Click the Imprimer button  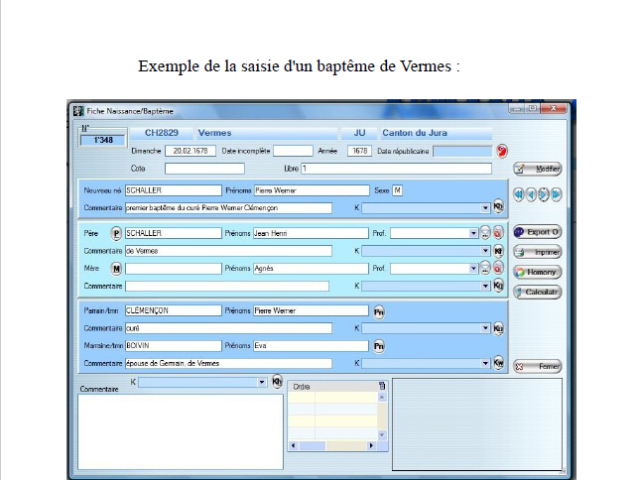(x=537, y=252)
